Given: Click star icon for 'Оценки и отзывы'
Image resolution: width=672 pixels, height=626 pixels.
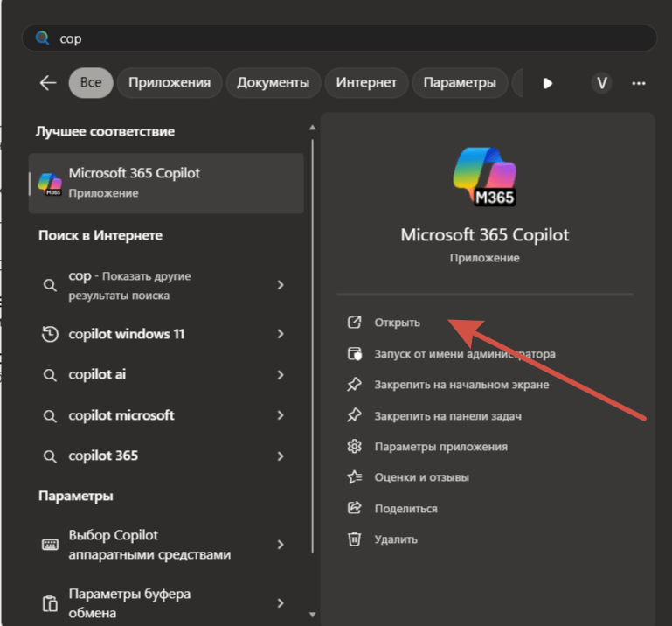Looking at the screenshot, I should (354, 477).
